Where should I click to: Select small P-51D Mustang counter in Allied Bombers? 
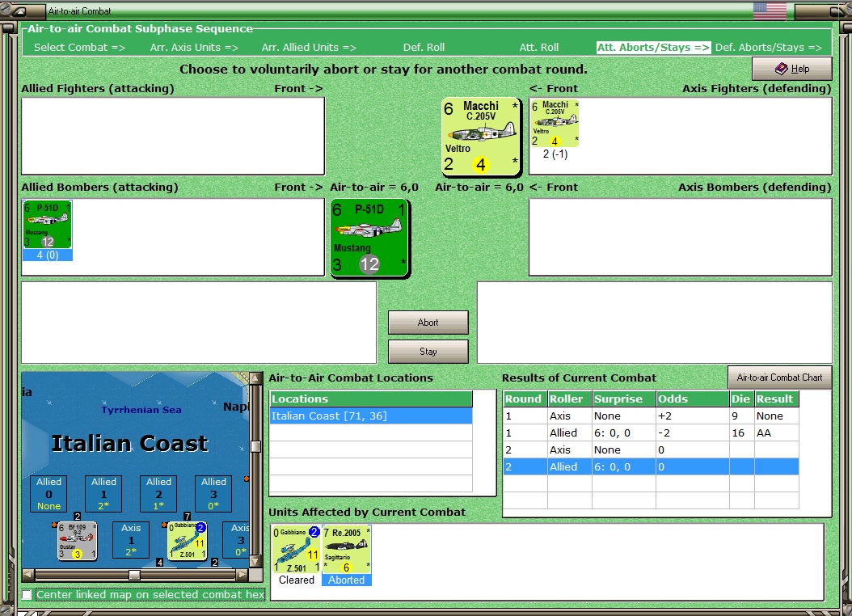47,224
